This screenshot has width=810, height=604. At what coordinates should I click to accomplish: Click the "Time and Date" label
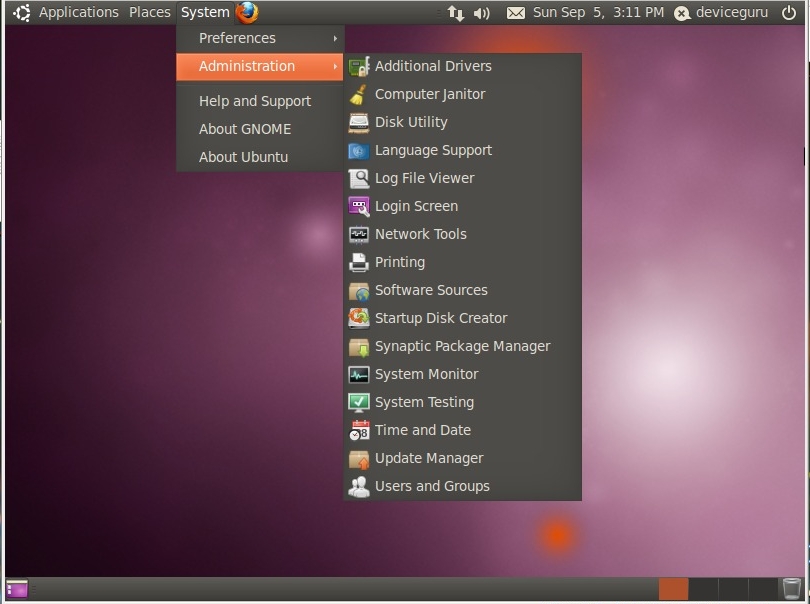tap(423, 430)
